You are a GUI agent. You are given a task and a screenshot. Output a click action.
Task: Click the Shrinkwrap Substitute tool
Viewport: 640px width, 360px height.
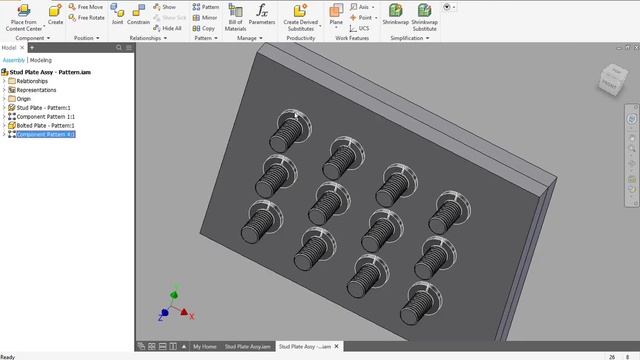tap(424, 17)
